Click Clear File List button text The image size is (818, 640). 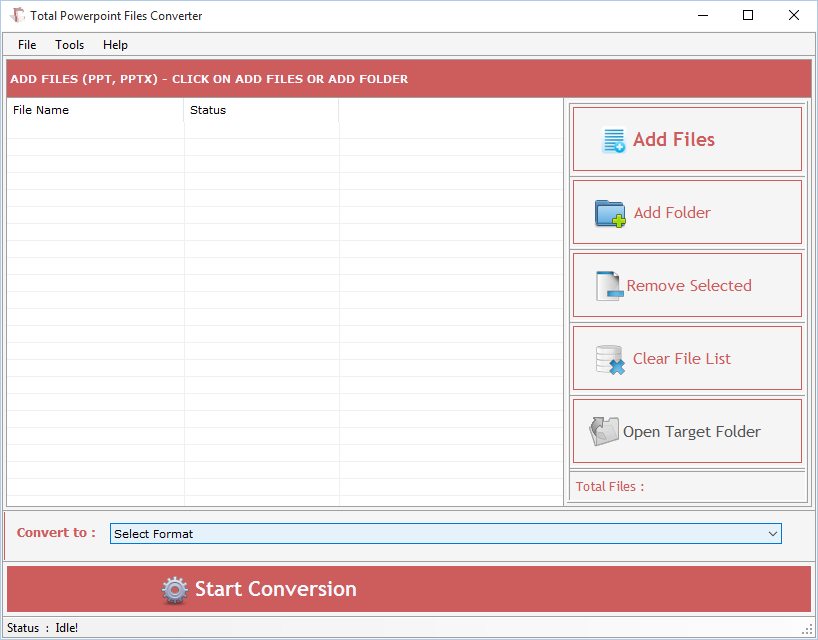tap(681, 359)
